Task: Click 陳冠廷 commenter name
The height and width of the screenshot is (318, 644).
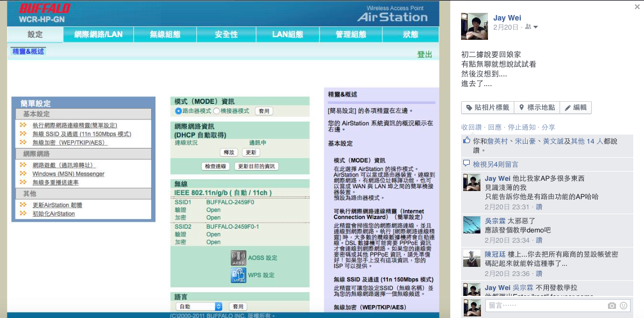Action: [x=496, y=254]
